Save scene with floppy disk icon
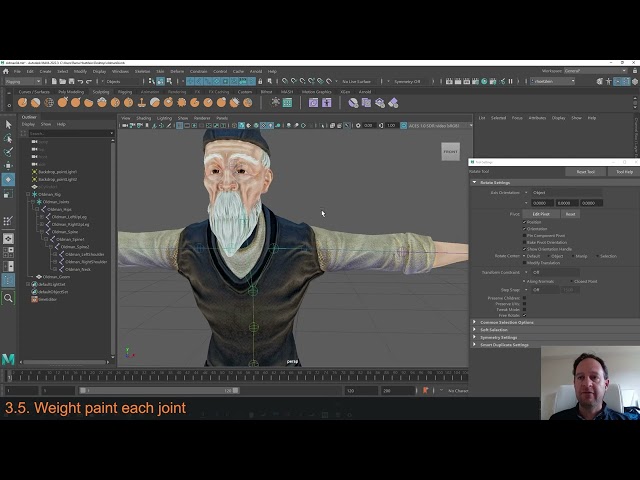 (72, 81)
